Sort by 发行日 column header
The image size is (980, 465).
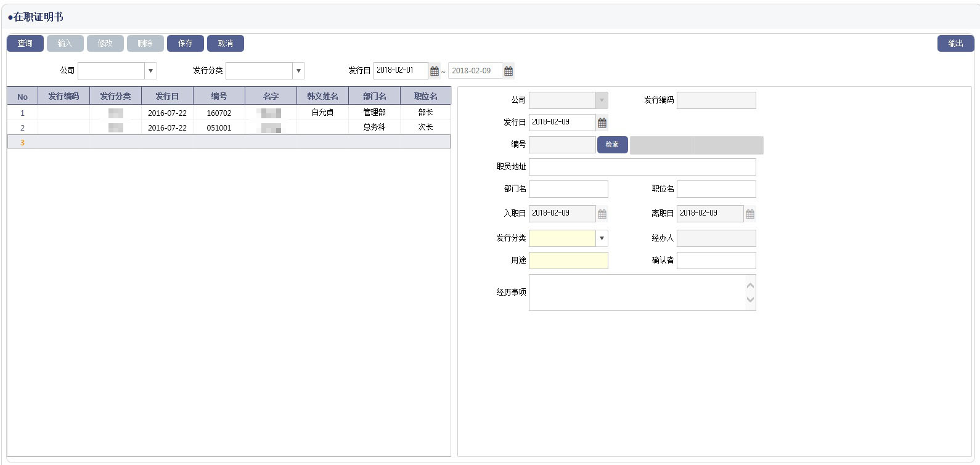click(167, 97)
